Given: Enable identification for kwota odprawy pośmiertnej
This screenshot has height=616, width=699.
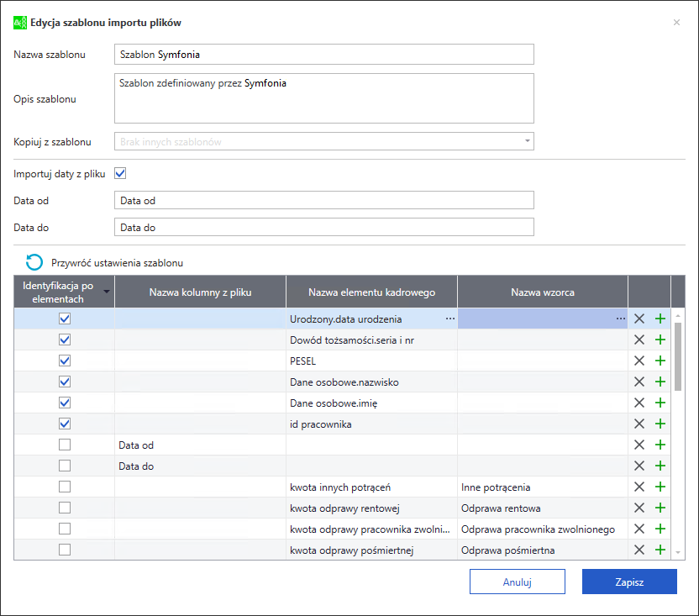Looking at the screenshot, I should click(65, 549).
